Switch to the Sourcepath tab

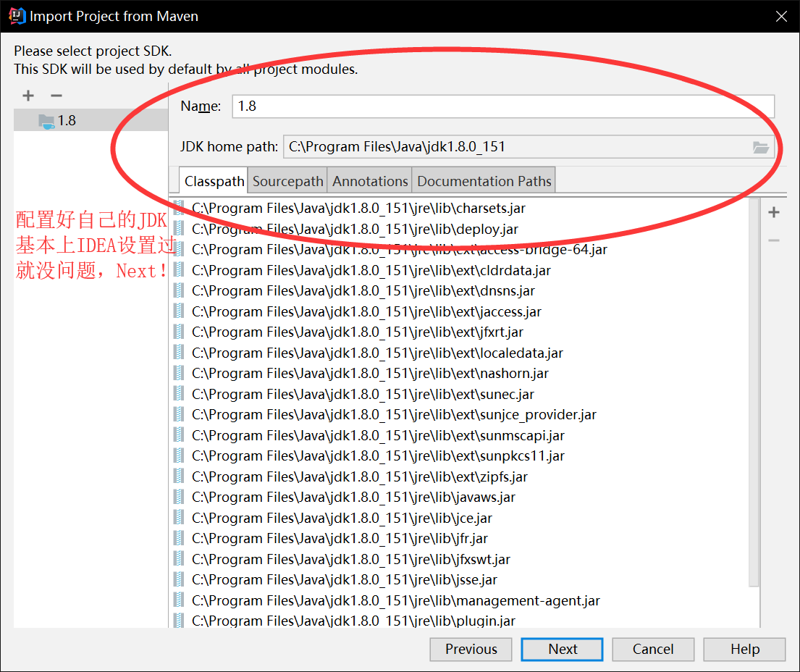pos(287,181)
